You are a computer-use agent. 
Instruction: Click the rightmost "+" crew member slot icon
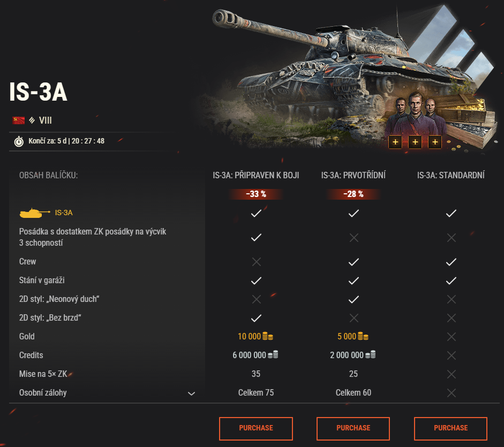(x=435, y=142)
